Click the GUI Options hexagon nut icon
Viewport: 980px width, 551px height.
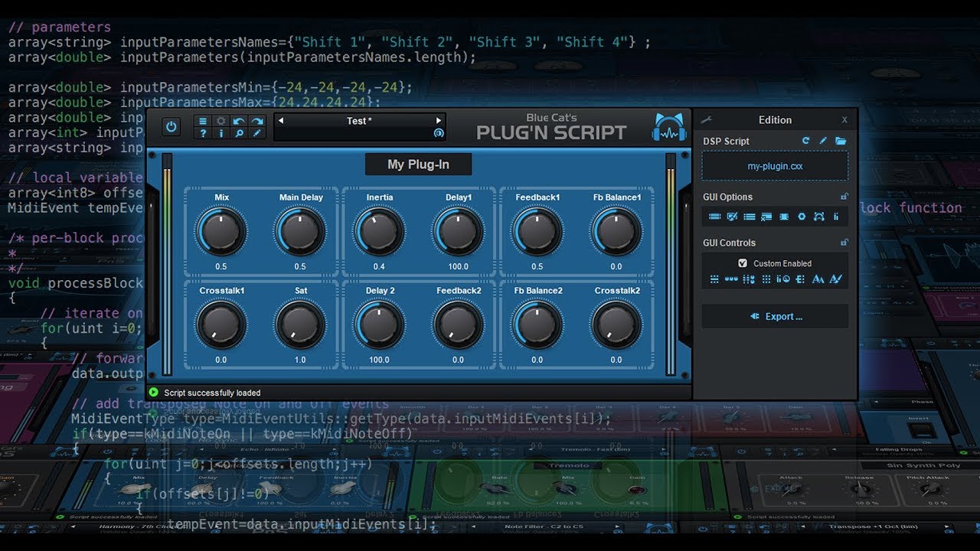pyautogui.click(x=802, y=217)
